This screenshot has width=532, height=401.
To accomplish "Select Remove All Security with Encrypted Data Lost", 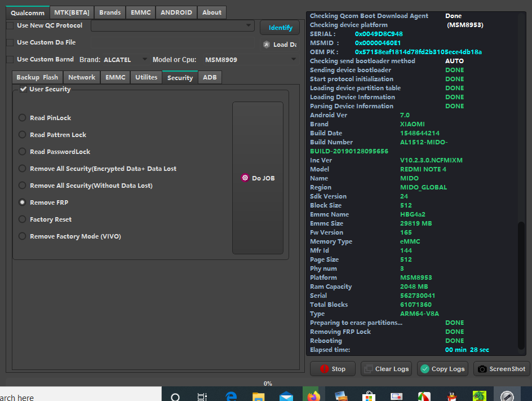I will [23, 169].
